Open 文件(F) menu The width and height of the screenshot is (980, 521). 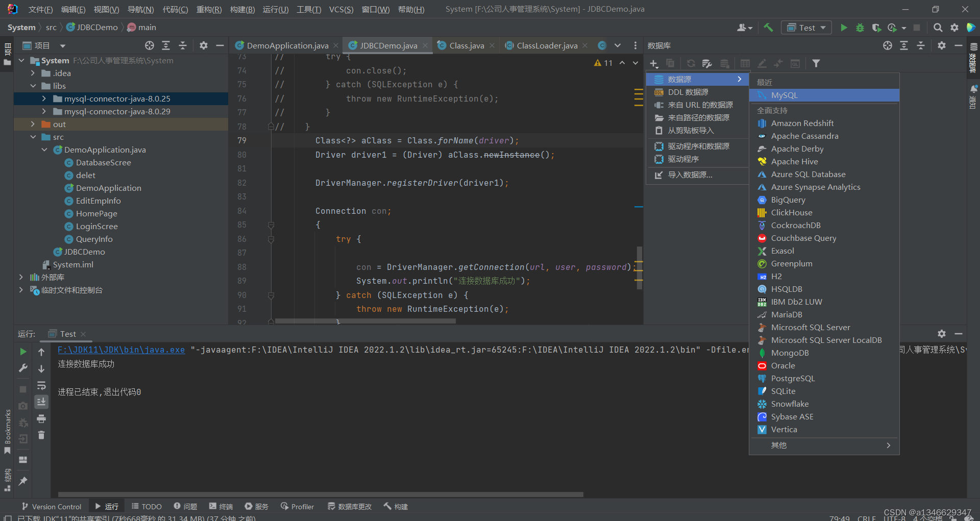pos(40,9)
